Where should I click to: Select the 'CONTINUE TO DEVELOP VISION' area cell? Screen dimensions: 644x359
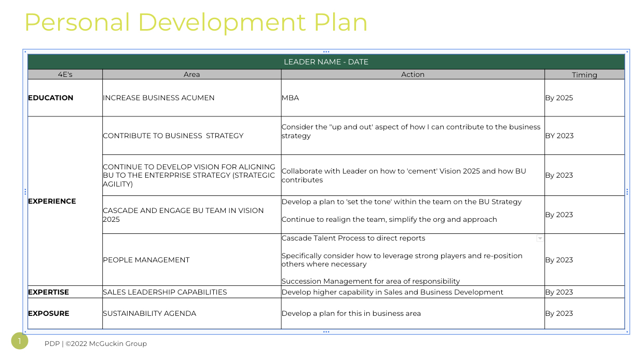[x=192, y=175]
